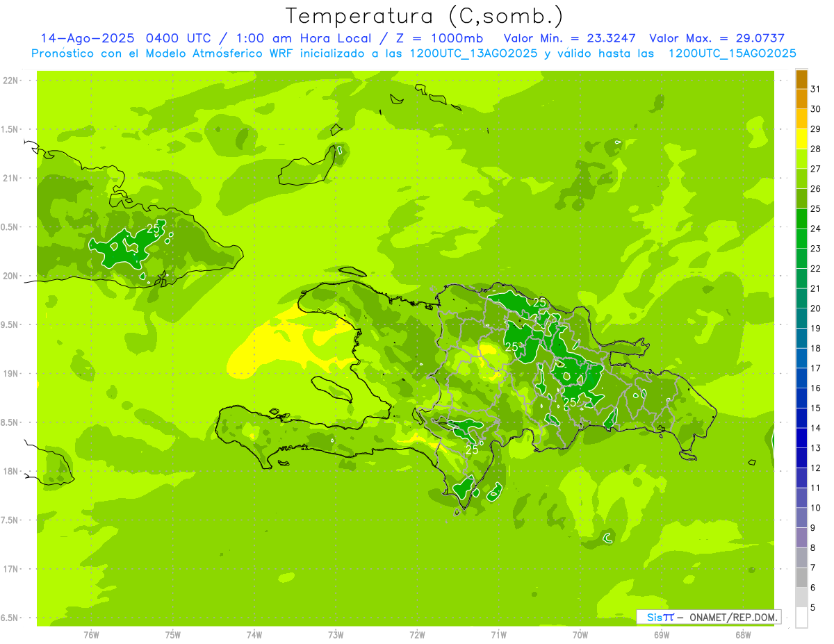The width and height of the screenshot is (834, 644).
Task: Click the "18N" latitude label
Action: (x=10, y=471)
